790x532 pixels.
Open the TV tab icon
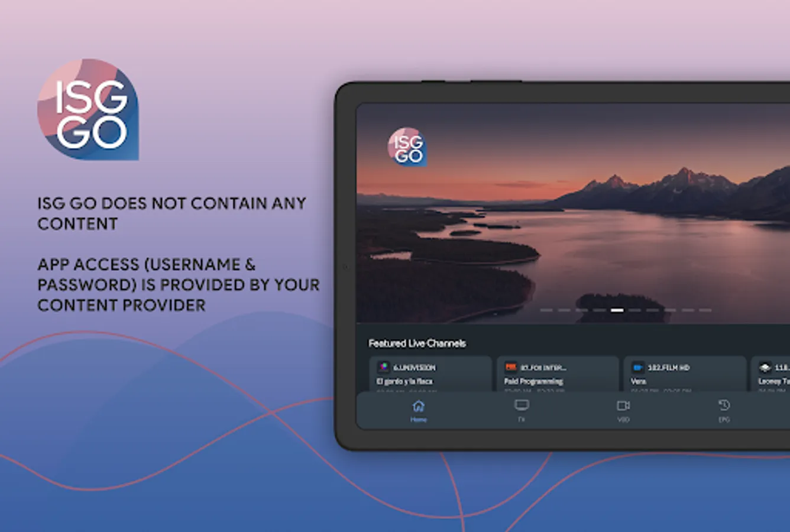(522, 405)
